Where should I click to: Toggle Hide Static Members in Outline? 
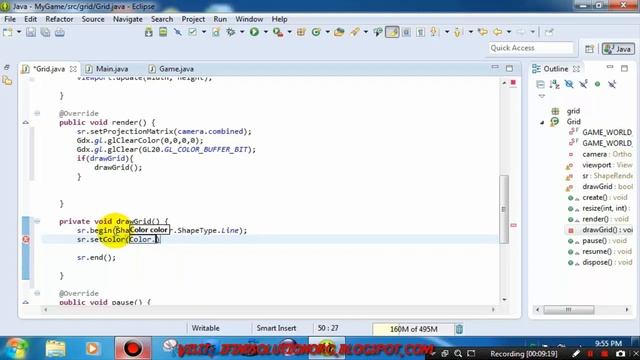pyautogui.click(x=583, y=84)
